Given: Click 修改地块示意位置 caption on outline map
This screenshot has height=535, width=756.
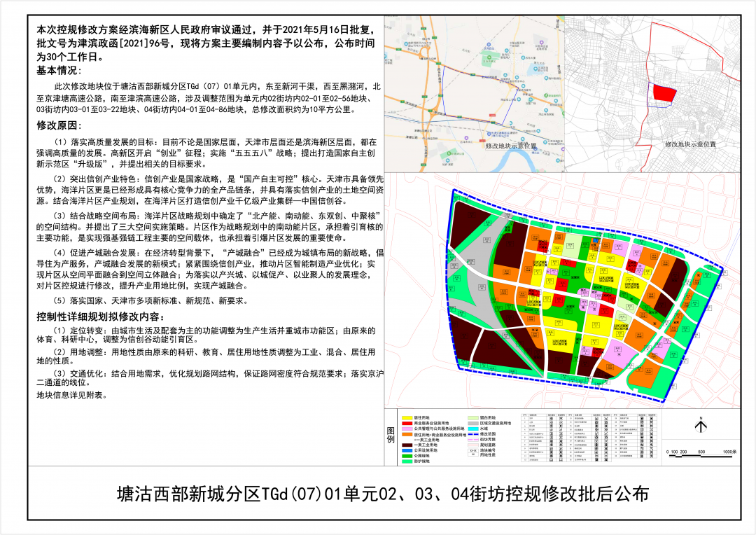Looking at the screenshot, I should tap(690, 144).
